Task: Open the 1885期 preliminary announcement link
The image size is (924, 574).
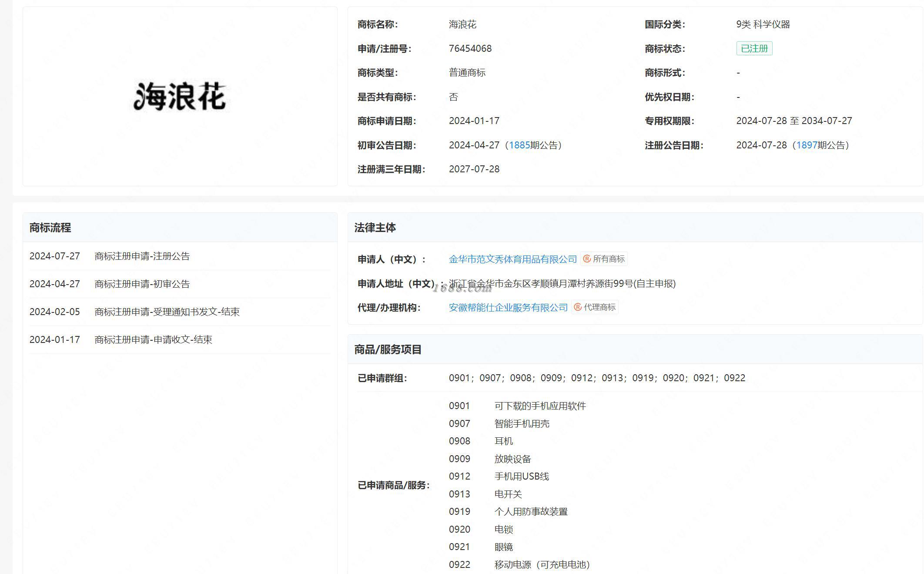Action: (519, 145)
